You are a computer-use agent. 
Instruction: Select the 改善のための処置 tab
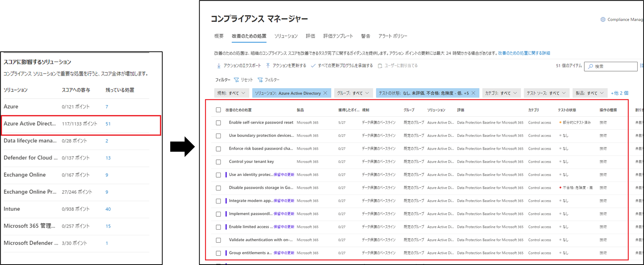click(x=249, y=36)
